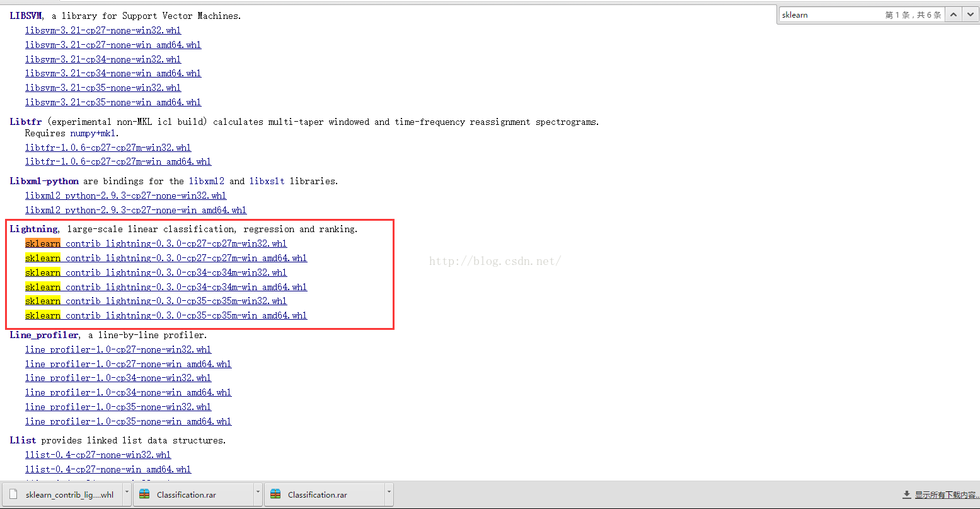Open the Line_profiler heading link
This screenshot has height=509, width=980.
click(44, 335)
